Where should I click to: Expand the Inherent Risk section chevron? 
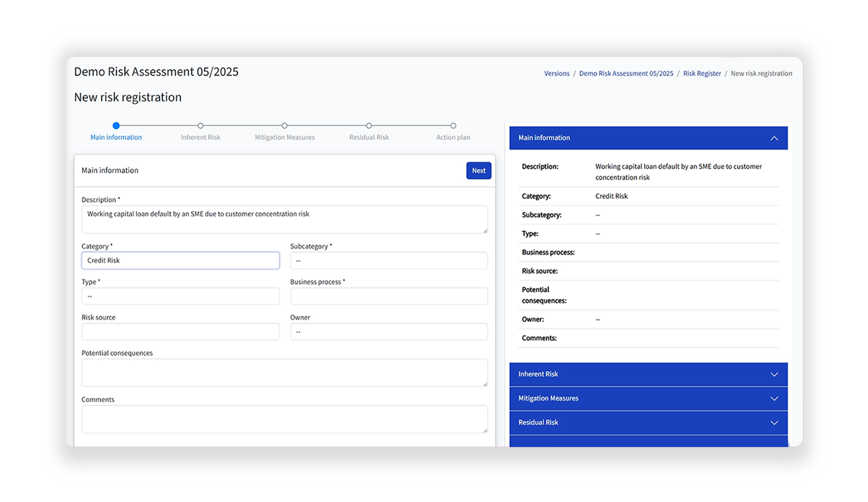point(773,374)
